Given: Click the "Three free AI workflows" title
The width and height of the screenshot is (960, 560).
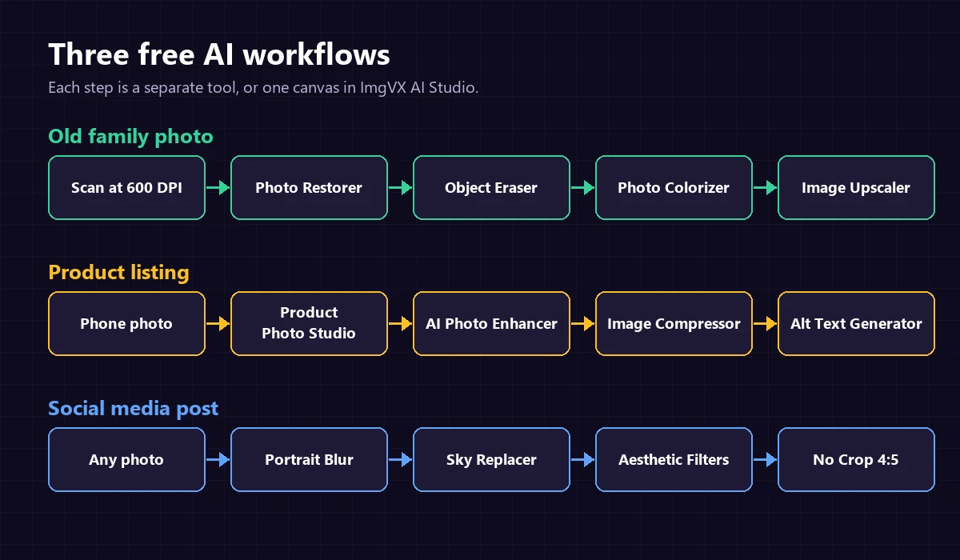Looking at the screenshot, I should tap(219, 54).
